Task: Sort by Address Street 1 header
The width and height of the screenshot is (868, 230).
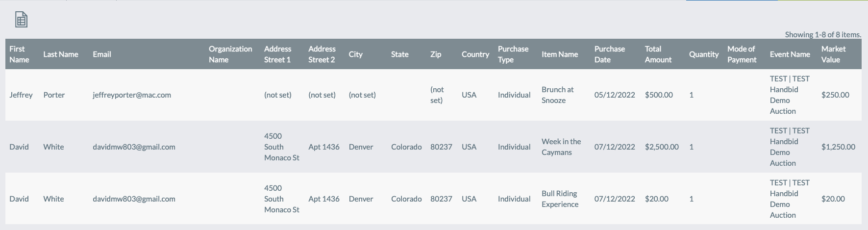Action: click(277, 54)
